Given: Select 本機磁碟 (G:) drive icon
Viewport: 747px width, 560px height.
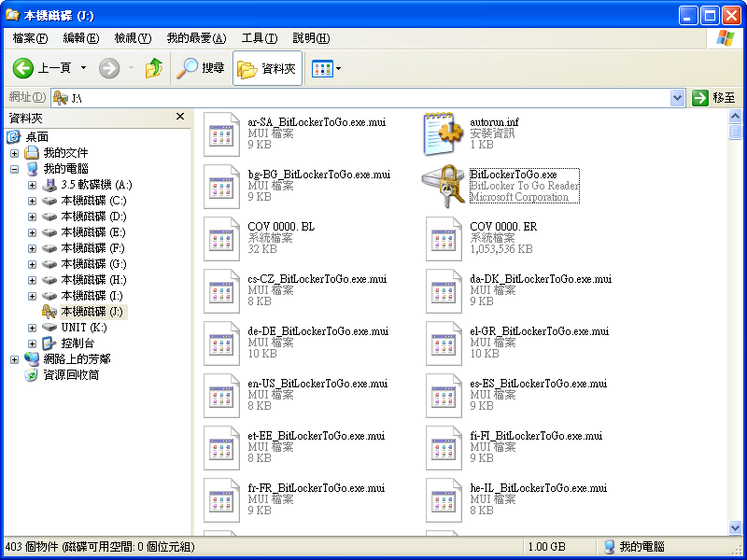Looking at the screenshot, I should coord(49,264).
